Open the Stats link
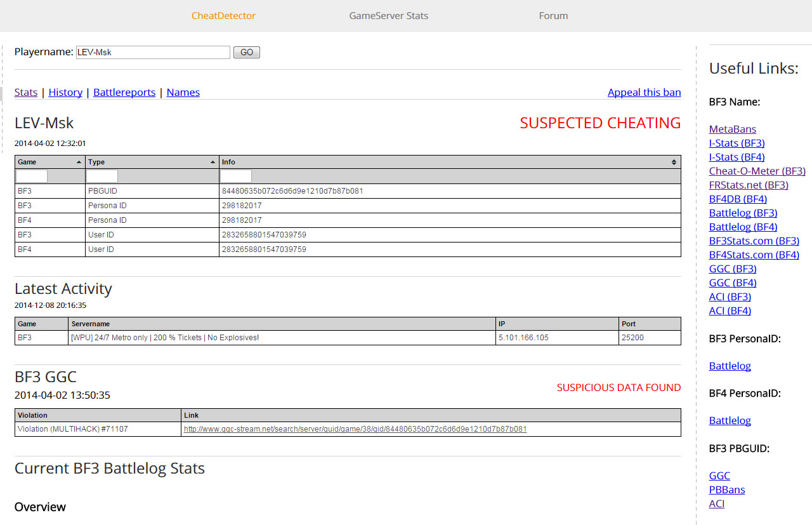812x525 pixels. tap(26, 92)
